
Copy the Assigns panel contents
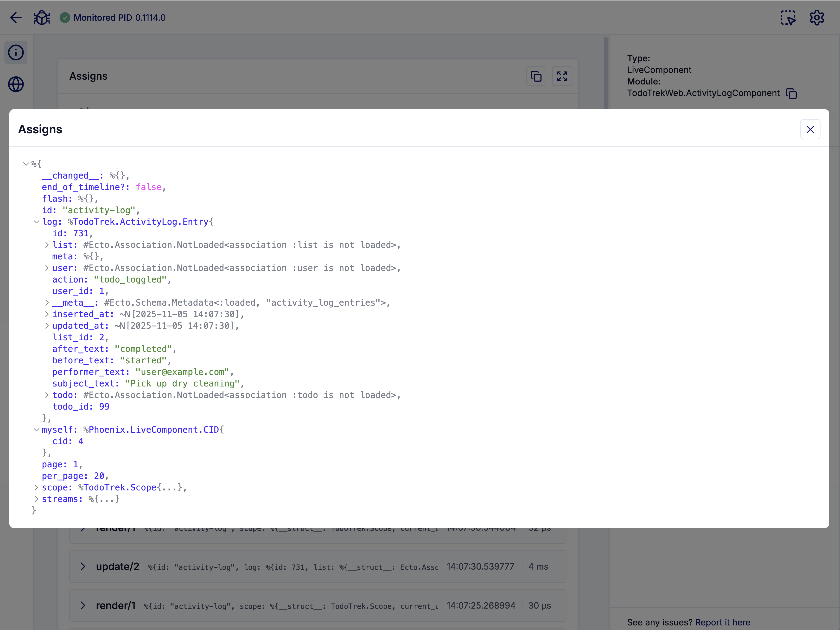pyautogui.click(x=536, y=76)
